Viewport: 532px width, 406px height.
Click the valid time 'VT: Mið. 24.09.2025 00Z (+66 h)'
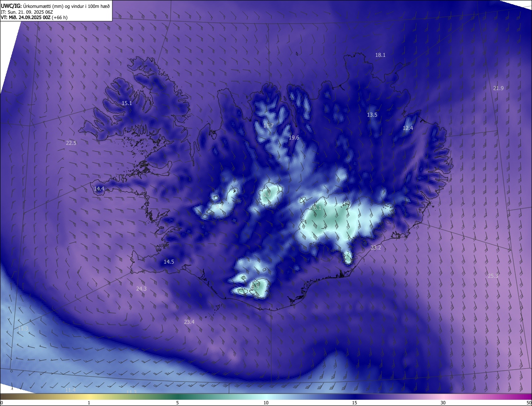click(34, 17)
